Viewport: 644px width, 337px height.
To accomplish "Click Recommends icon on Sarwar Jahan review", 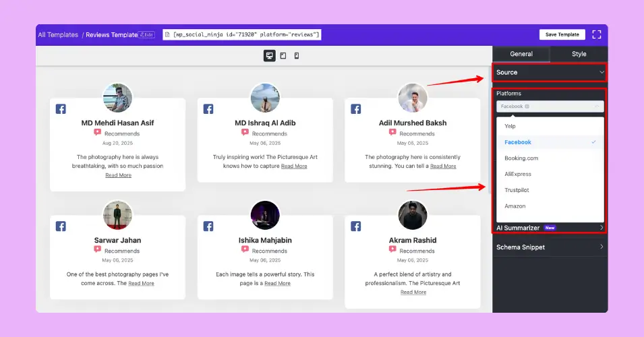I will [x=97, y=249].
